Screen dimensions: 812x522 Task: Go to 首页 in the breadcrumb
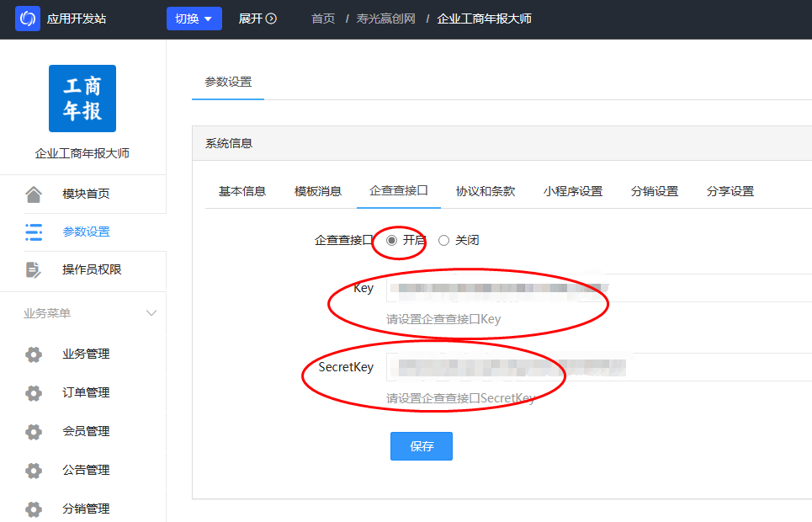click(x=323, y=19)
